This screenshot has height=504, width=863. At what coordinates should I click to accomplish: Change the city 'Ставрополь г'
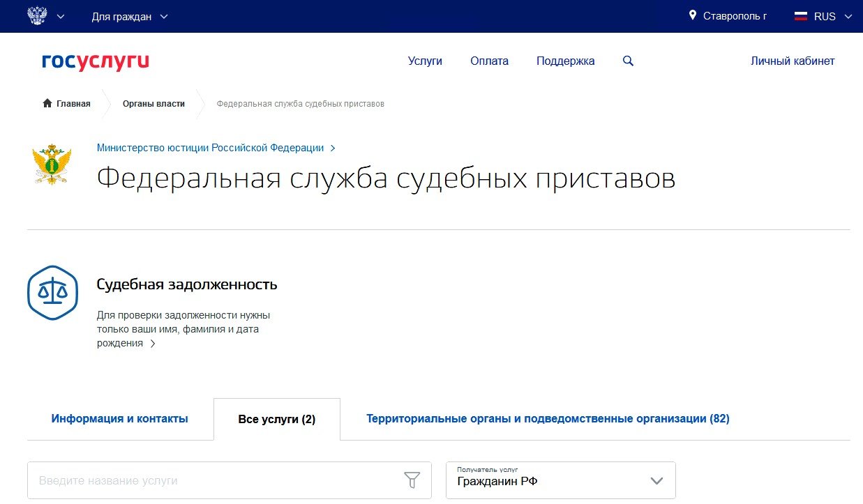pos(735,16)
